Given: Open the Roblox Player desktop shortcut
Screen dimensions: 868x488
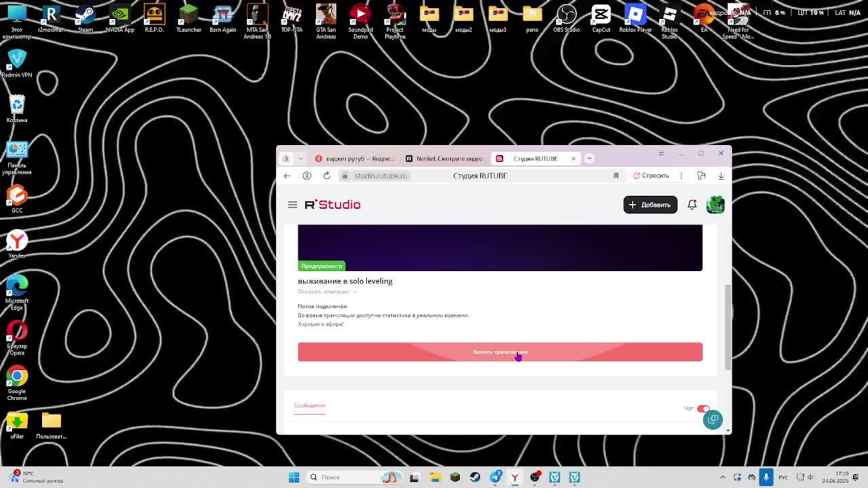Looking at the screenshot, I should [x=635, y=18].
